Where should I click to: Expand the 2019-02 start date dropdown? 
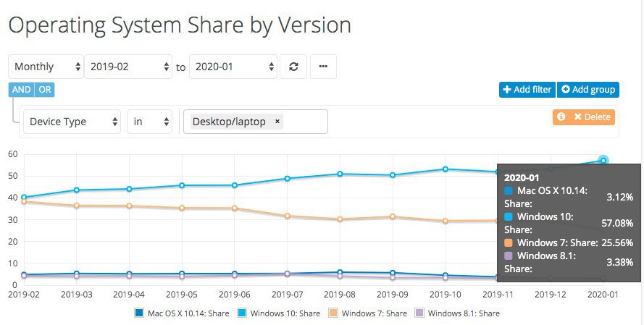(129, 67)
